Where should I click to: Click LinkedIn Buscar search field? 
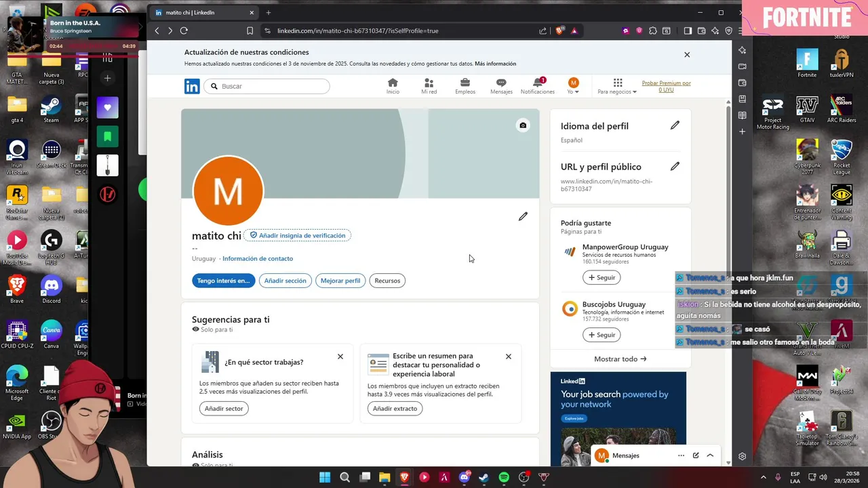(267, 86)
